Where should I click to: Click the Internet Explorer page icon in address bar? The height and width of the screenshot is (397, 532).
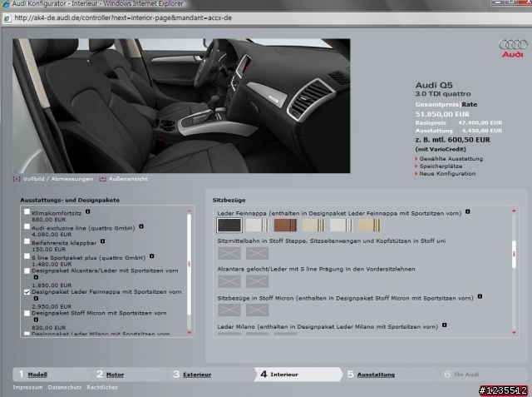[x=7, y=18]
